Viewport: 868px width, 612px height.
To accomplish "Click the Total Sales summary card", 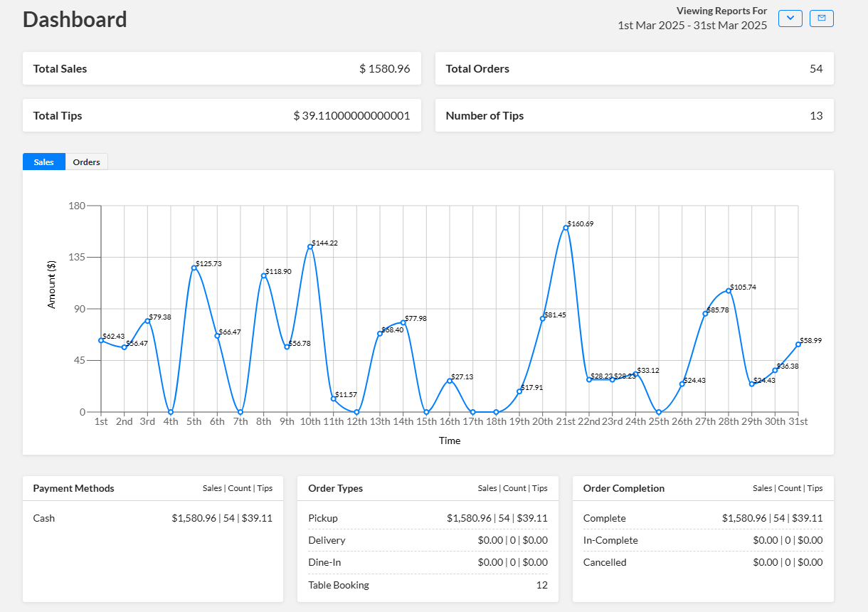I will [222, 69].
